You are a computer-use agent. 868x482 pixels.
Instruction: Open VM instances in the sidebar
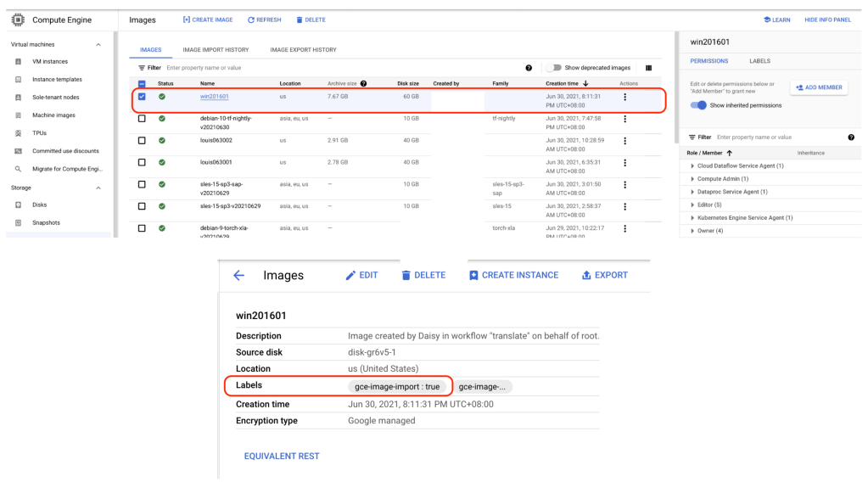49,61
